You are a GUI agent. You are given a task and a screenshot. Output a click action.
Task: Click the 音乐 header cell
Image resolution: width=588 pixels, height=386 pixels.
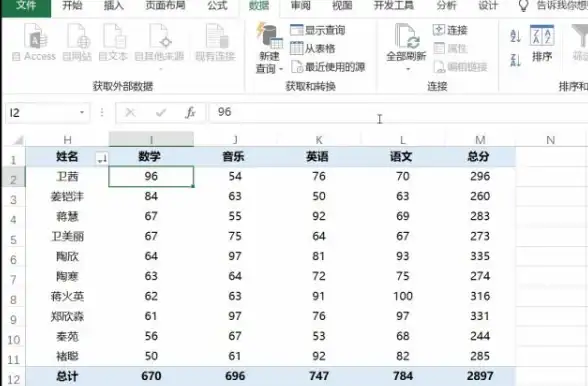tap(235, 156)
